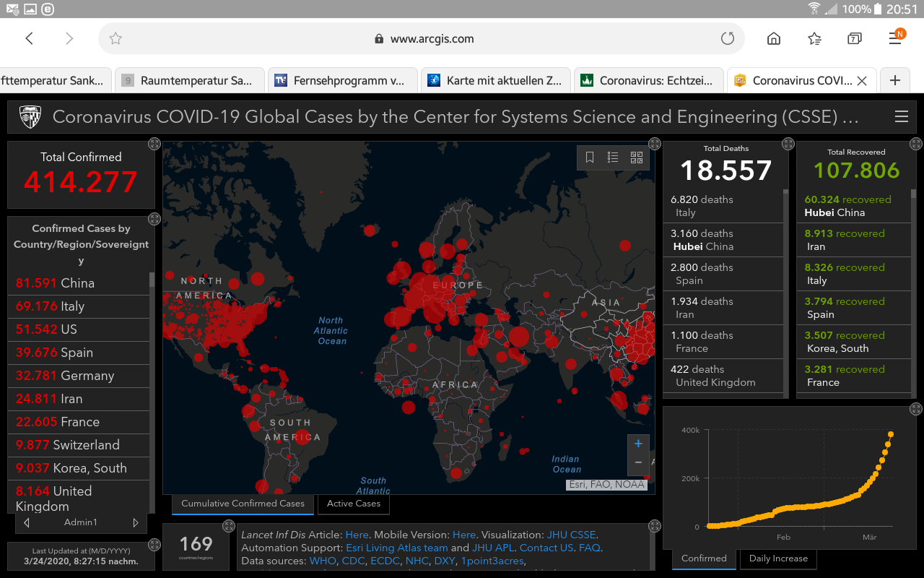This screenshot has width=924, height=578.
Task: Open the tab switcher showing 7 tabs
Action: 855,39
